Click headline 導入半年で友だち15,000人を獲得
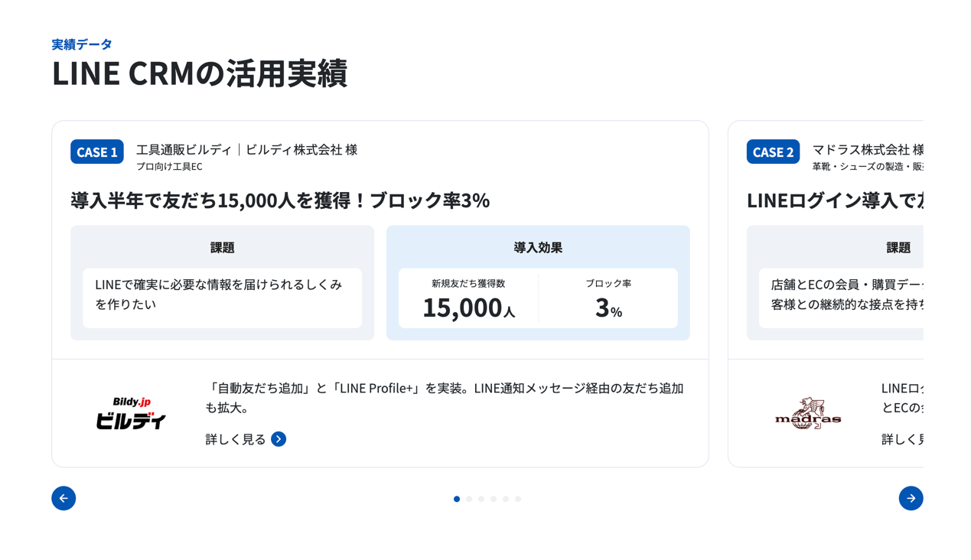The image size is (971, 560). click(x=280, y=200)
